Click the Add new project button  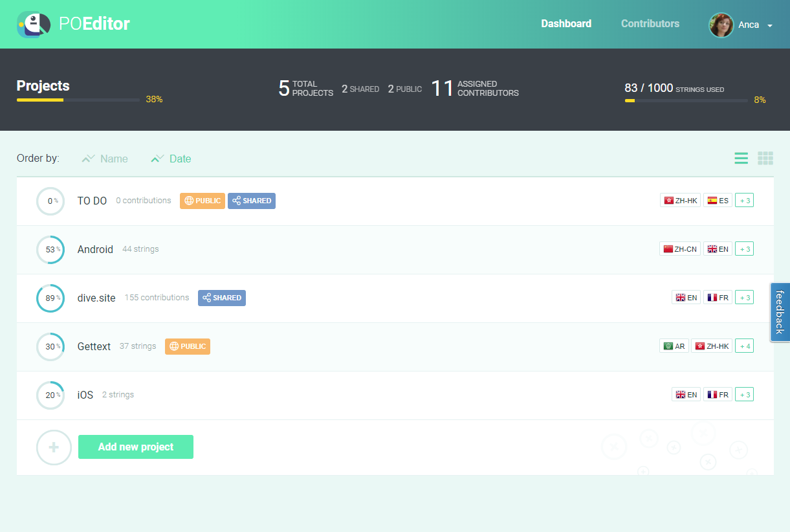[135, 447]
